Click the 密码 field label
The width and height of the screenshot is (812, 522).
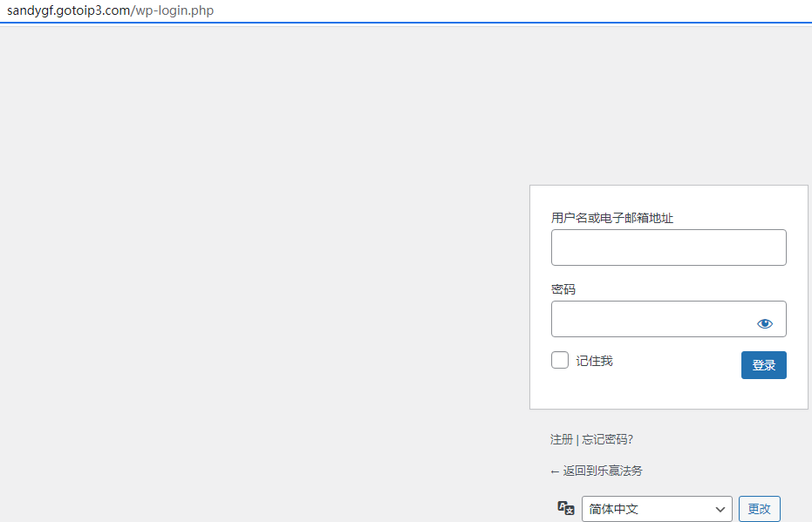[x=563, y=289]
